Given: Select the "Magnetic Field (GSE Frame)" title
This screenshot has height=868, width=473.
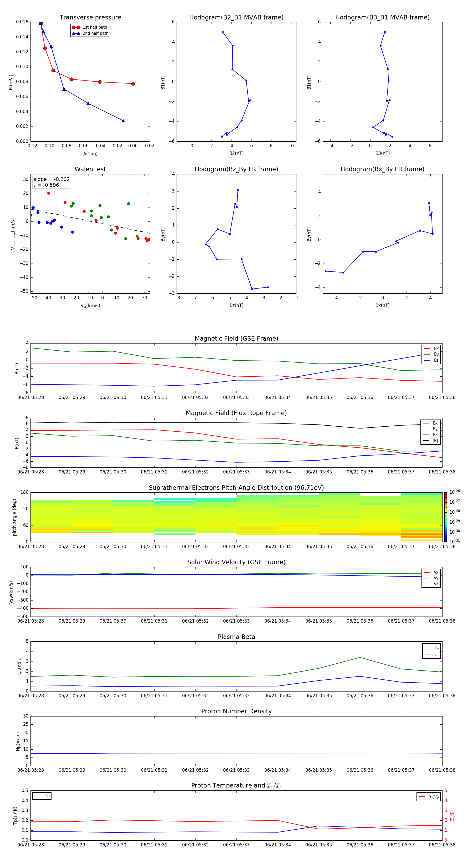Looking at the screenshot, I should click(x=236, y=339).
